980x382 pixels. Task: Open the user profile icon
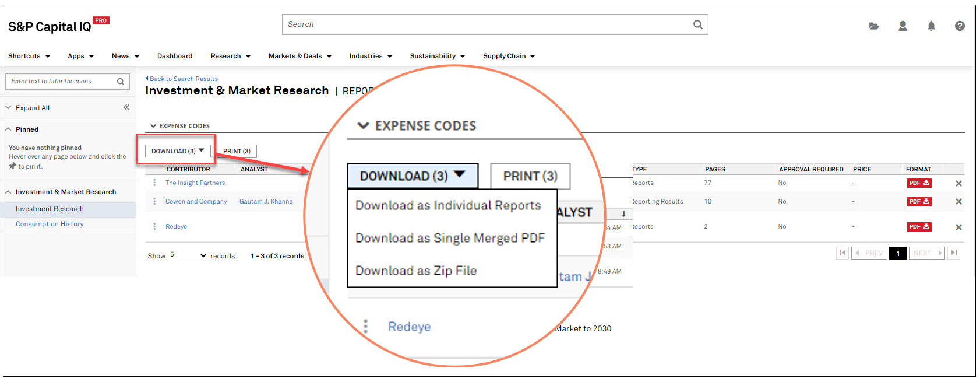tap(903, 26)
